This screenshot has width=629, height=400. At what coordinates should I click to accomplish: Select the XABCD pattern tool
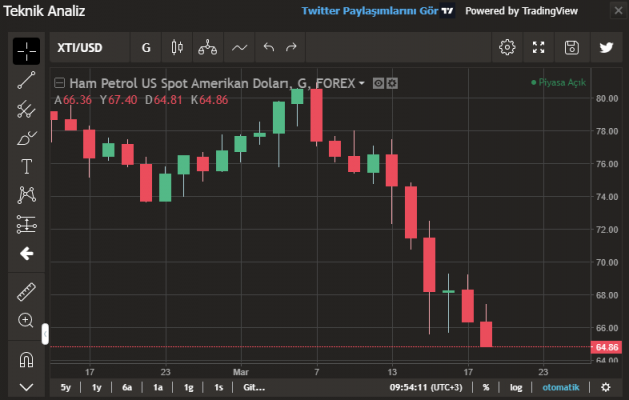click(x=26, y=195)
